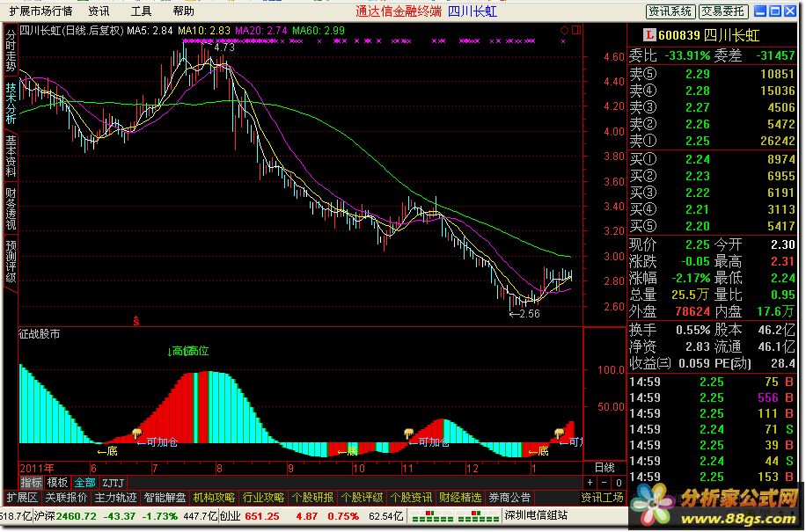Select the 全部 indicator filter tab
The height and width of the screenshot is (532, 806).
(84, 483)
